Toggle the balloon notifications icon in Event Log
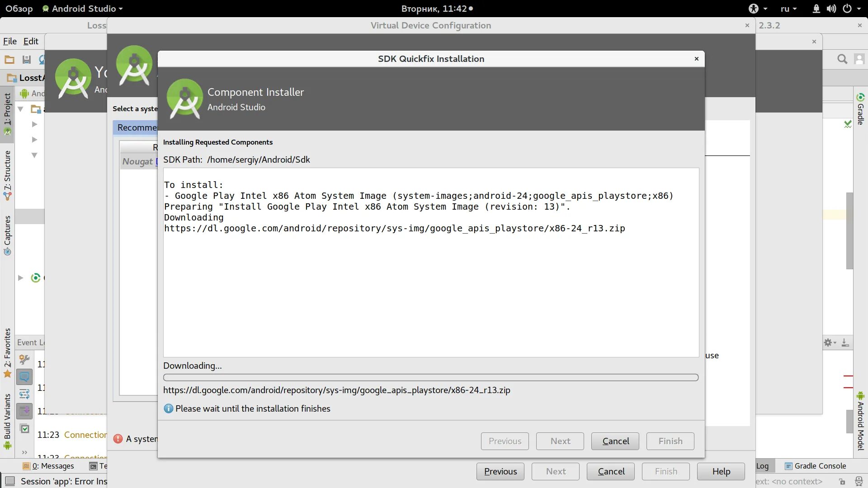868x488 pixels. click(24, 377)
